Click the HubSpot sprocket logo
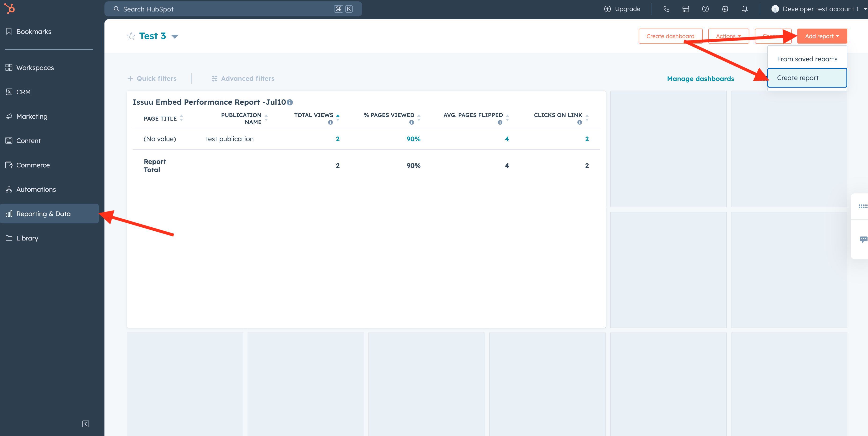Screen dimensions: 868x436 (x=9, y=8)
